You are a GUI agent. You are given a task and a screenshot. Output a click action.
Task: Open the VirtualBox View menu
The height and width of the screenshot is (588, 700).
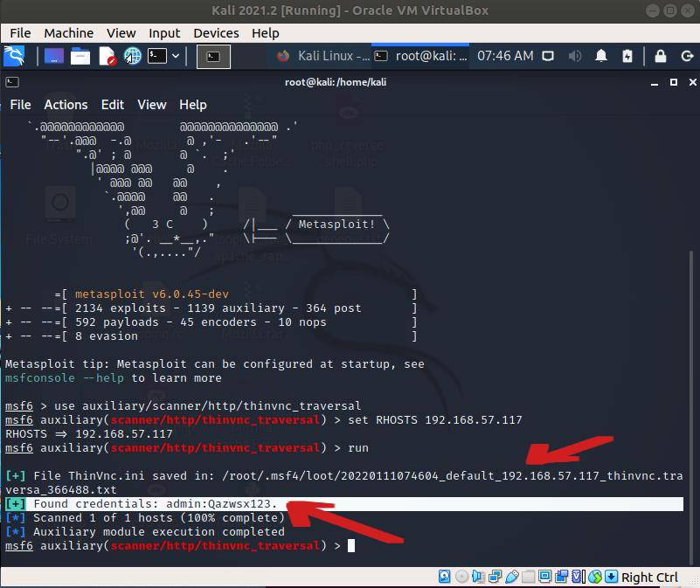tap(121, 33)
